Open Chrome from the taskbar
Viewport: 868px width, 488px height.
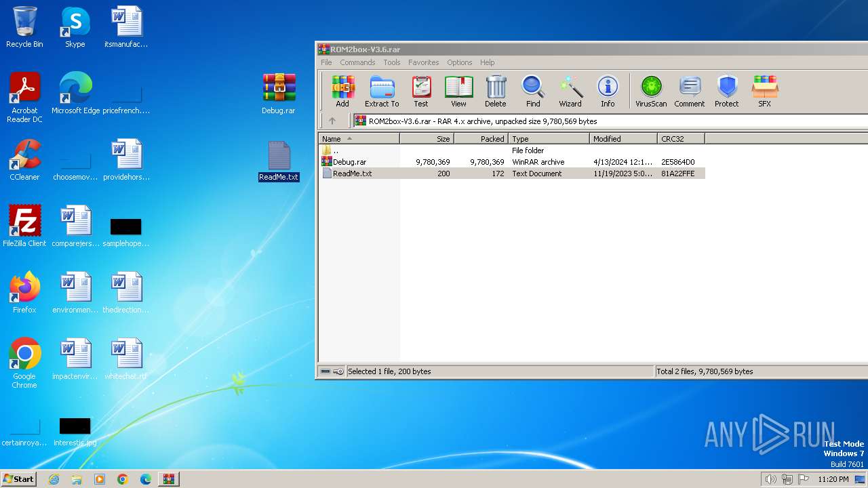(123, 479)
